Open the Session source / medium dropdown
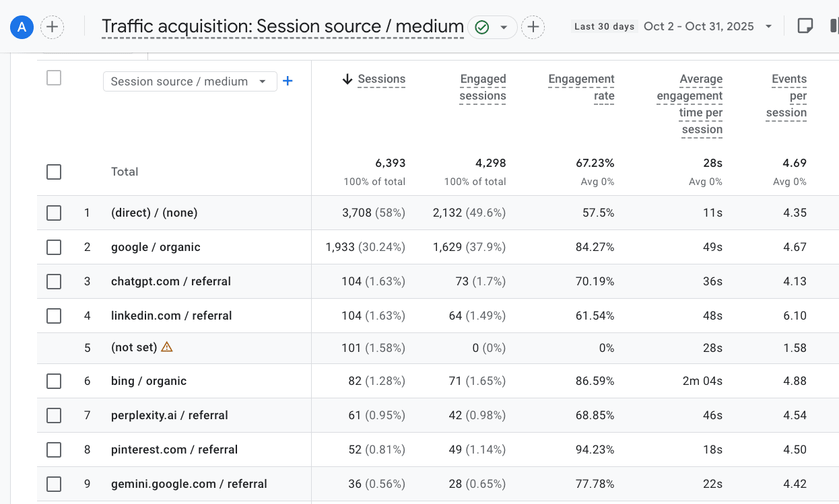Viewport: 839px width, 504px height. coord(190,81)
